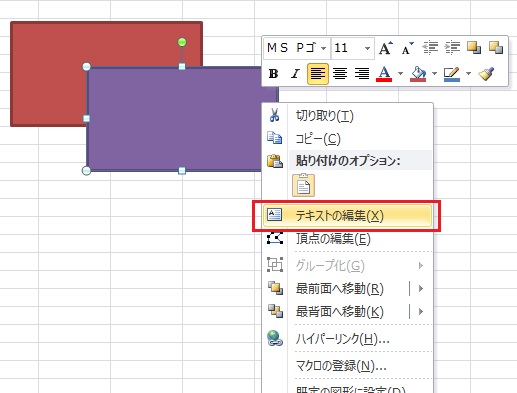Increase font size with the large A icon

386,48
